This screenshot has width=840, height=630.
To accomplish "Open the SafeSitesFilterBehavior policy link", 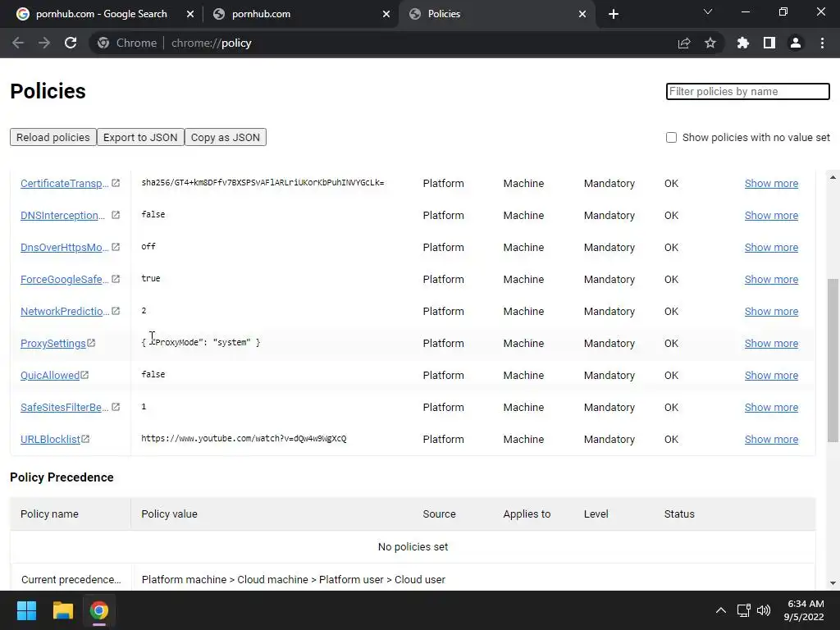I will click(64, 408).
